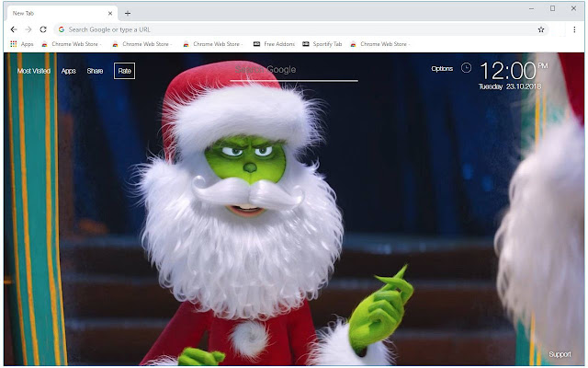Open the last Chrome Web Store bookmark

(x=379, y=44)
